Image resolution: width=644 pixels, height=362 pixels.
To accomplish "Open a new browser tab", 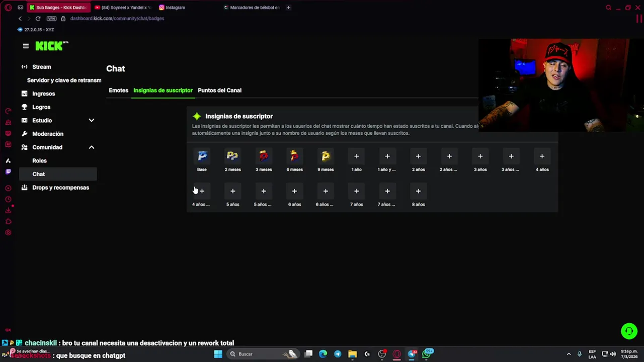I will [x=288, y=8].
